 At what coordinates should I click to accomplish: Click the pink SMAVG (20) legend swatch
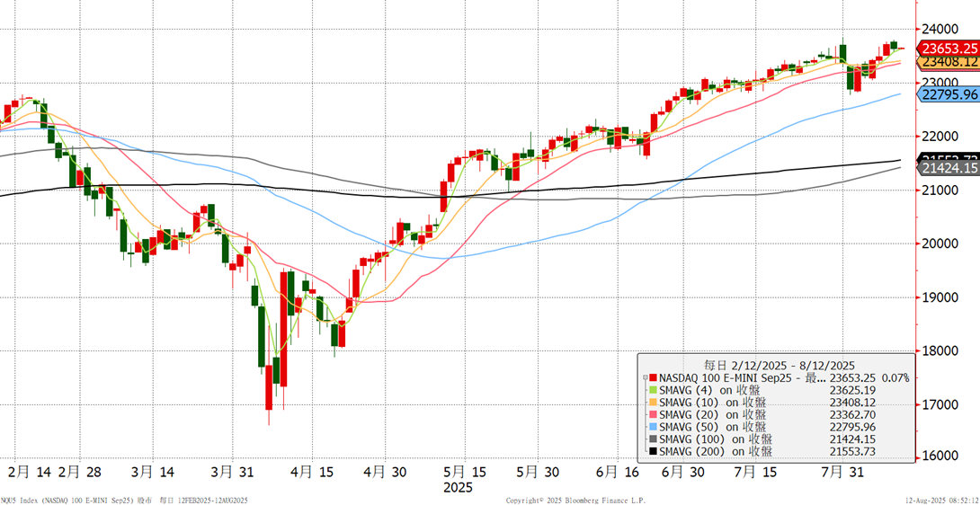[653, 414]
